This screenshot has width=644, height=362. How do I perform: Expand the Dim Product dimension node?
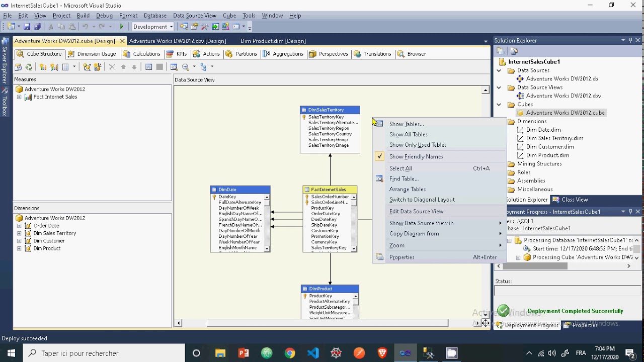pyautogui.click(x=19, y=248)
